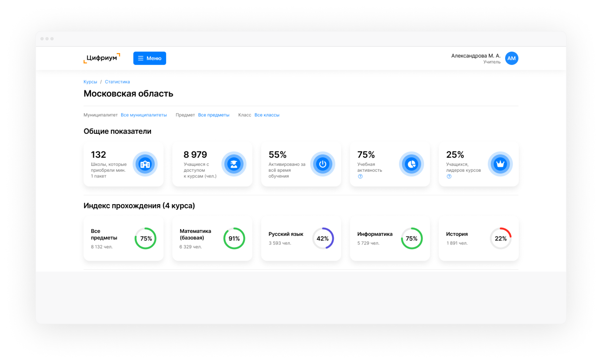Image resolution: width=602 pixels, height=364 pixels.
Task: Open the Меню button
Action: click(x=150, y=58)
